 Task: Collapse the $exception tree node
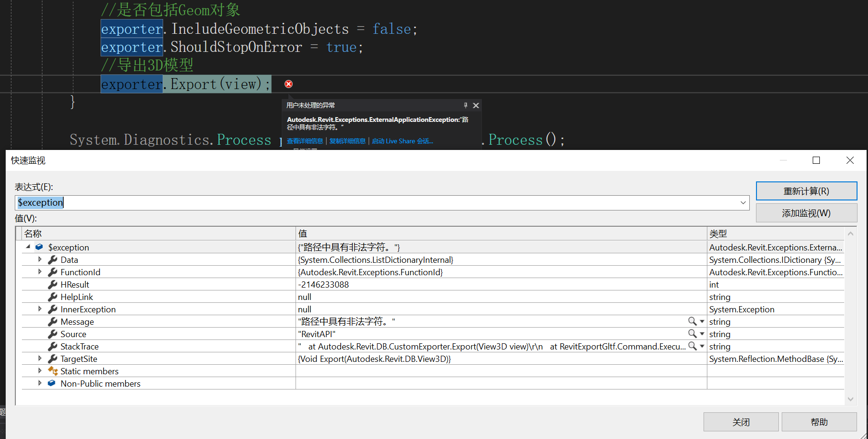pyautogui.click(x=28, y=247)
